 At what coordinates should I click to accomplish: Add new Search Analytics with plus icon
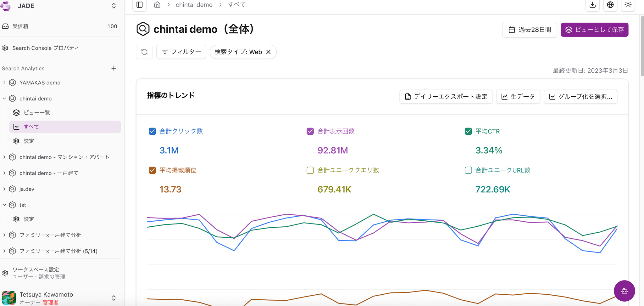click(114, 68)
